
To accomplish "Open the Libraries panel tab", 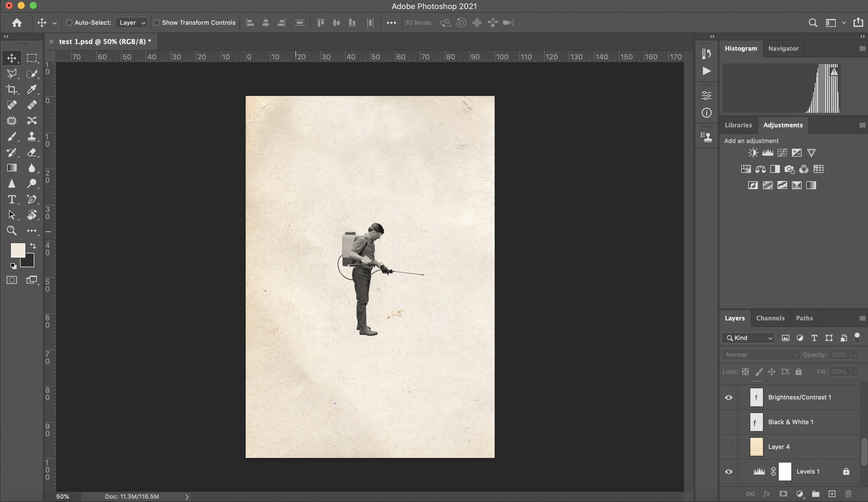I will coord(738,125).
